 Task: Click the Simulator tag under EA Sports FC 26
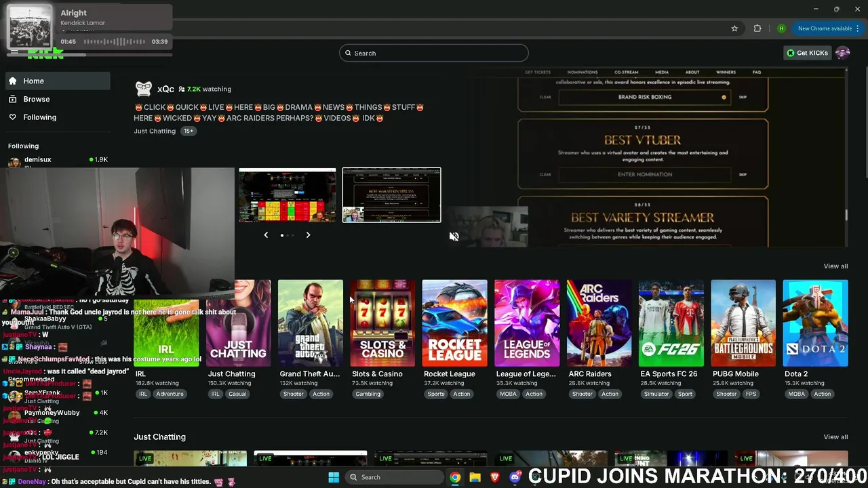[656, 394]
